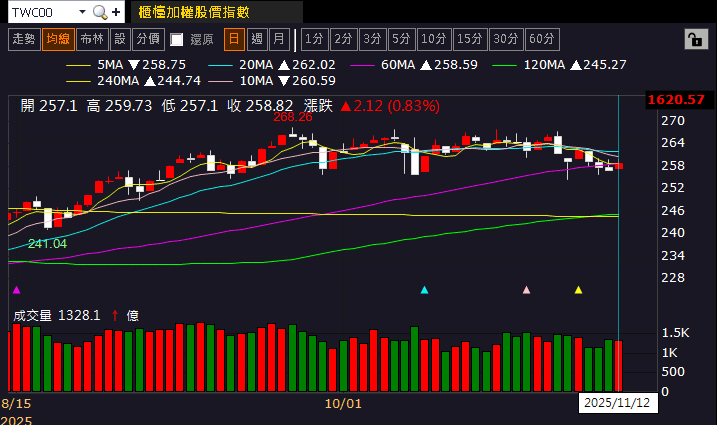Click the 10MA value 260.59

point(314,81)
